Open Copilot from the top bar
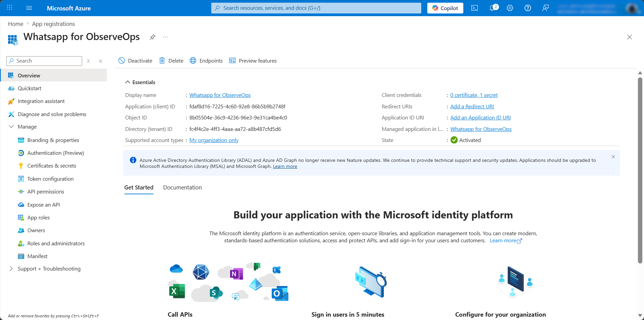This screenshot has width=644, height=320. (445, 8)
